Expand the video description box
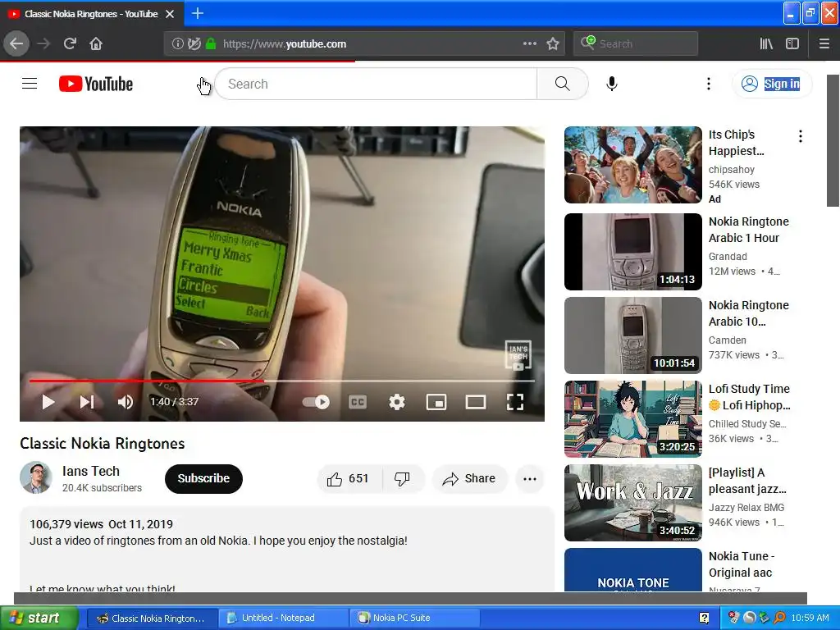Screen dimensions: 840x630 pos(286,549)
